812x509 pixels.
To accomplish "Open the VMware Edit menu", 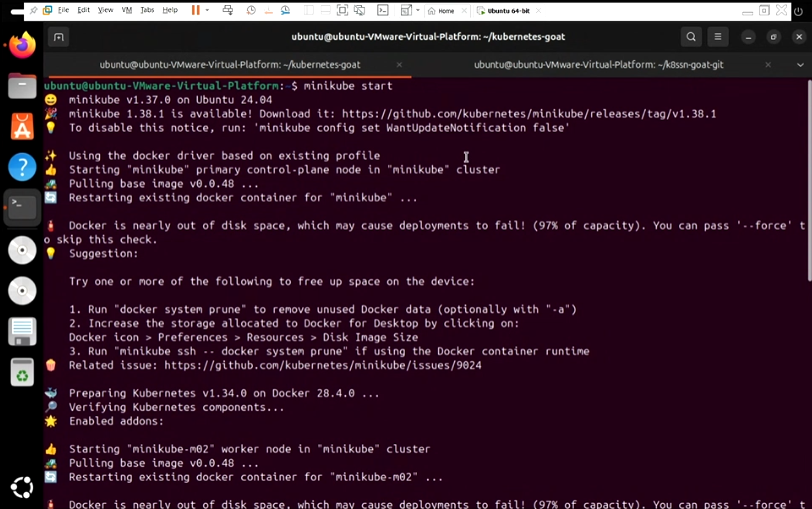I will click(x=83, y=10).
